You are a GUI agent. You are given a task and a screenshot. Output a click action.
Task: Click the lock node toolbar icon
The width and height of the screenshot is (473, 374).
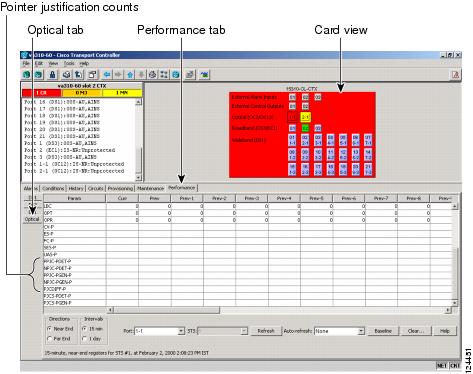[52, 75]
